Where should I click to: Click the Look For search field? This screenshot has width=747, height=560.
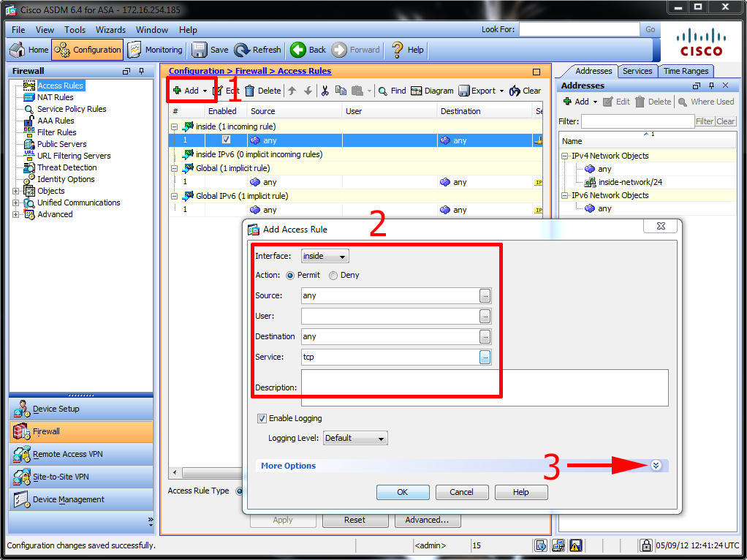pos(580,29)
